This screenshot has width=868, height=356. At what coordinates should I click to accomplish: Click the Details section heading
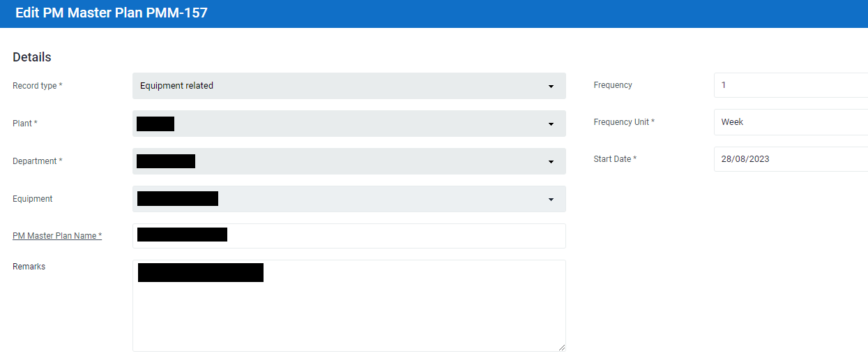pyautogui.click(x=32, y=57)
